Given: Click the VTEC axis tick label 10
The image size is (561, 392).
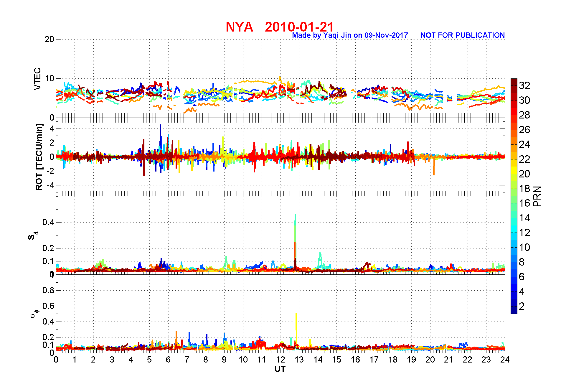Looking at the screenshot, I should pyautogui.click(x=49, y=78).
